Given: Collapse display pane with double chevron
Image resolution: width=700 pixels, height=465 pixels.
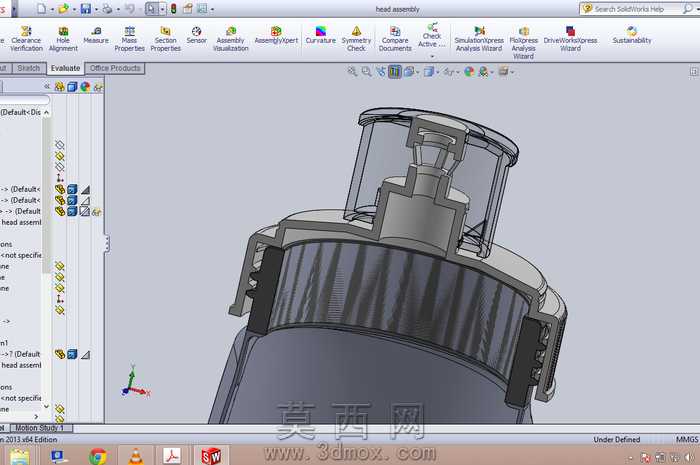Looking at the screenshot, I should click(x=46, y=86).
